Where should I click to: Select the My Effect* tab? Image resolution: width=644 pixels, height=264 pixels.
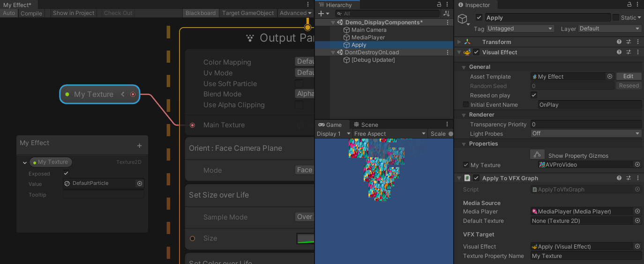tap(17, 5)
